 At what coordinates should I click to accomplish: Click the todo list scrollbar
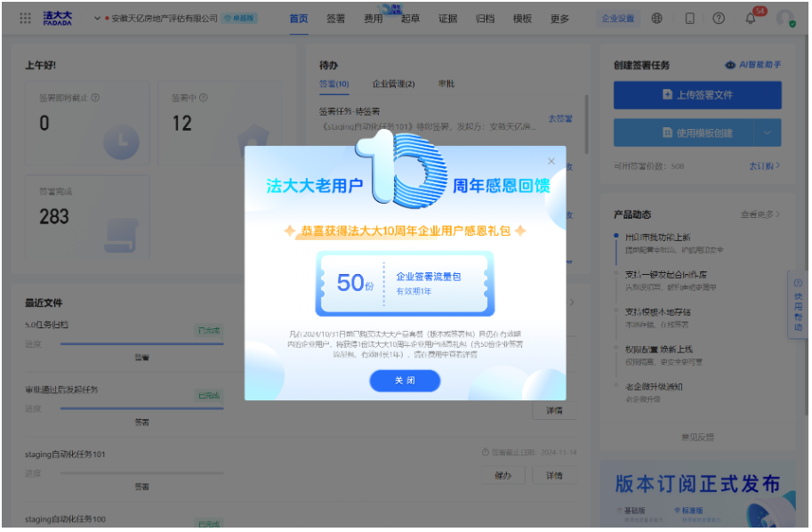(x=588, y=125)
